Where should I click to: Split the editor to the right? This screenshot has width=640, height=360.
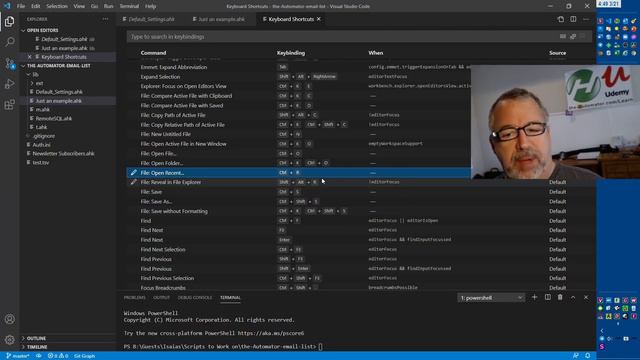click(573, 19)
